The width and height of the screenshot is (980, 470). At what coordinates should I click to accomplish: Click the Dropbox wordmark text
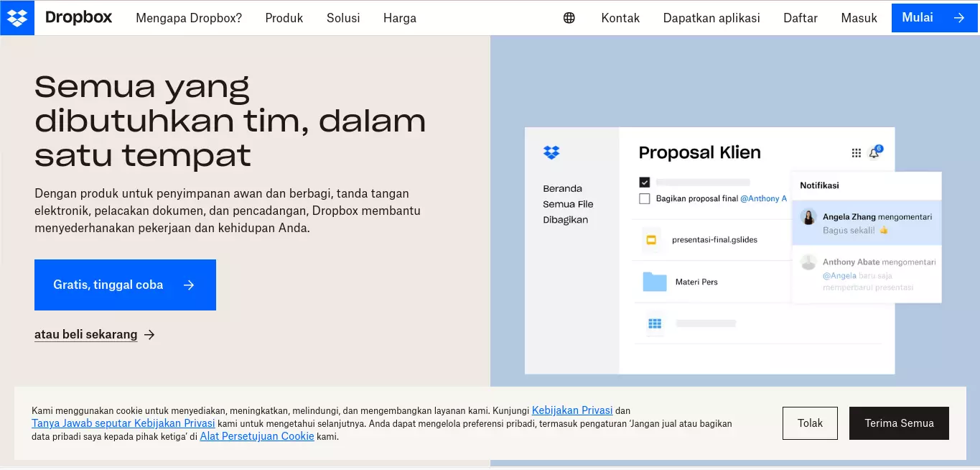(79, 18)
